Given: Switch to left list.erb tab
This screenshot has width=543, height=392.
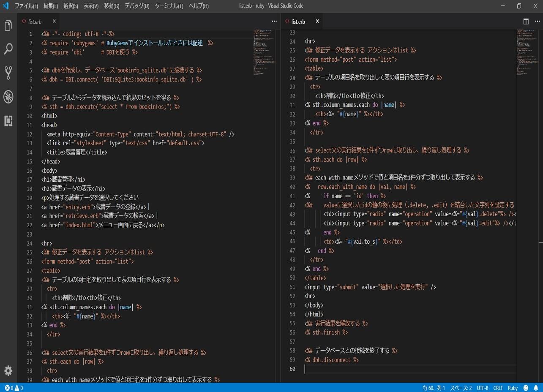Looking at the screenshot, I should [x=35, y=22].
